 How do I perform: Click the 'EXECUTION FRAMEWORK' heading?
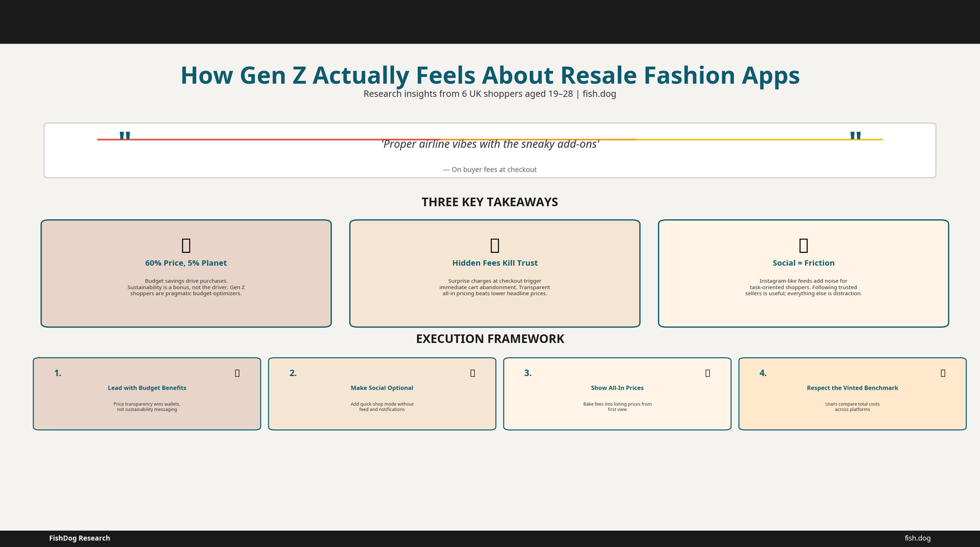(x=490, y=339)
